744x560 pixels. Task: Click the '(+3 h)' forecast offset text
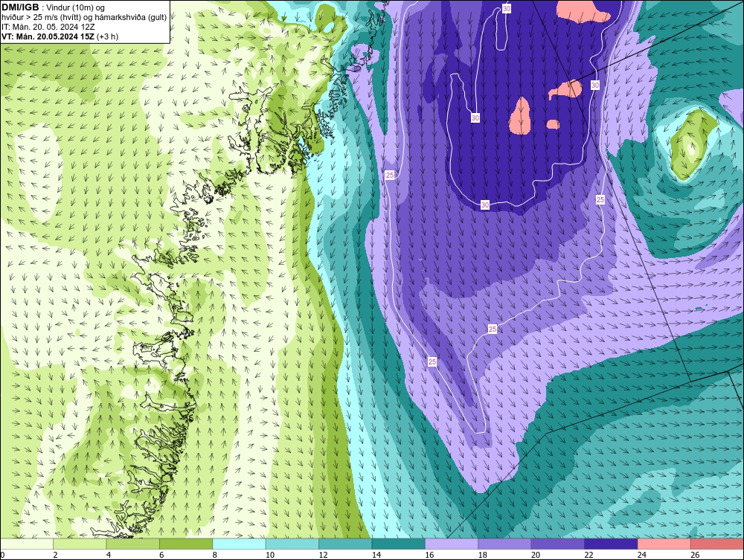[107, 36]
